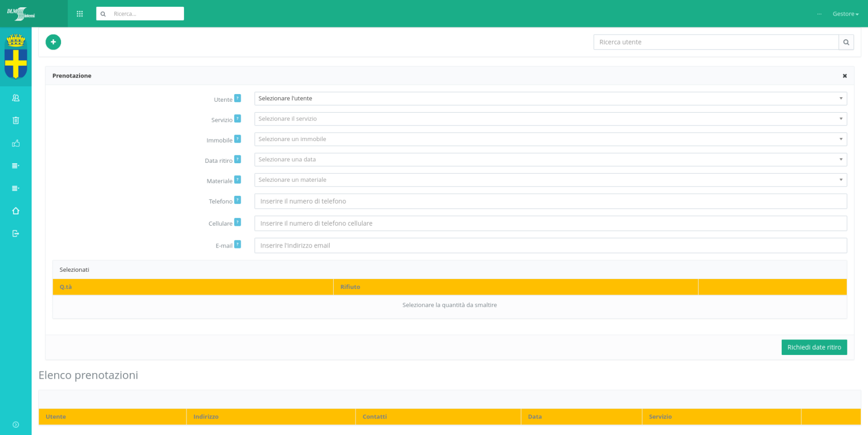This screenshot has width=868, height=435.
Task: Click the green plus add button
Action: tap(53, 42)
